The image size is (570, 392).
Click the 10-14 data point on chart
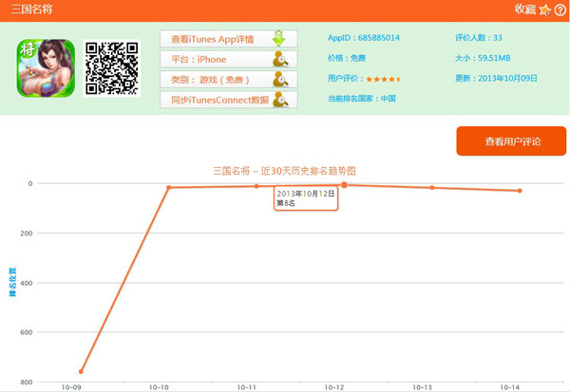coord(520,191)
